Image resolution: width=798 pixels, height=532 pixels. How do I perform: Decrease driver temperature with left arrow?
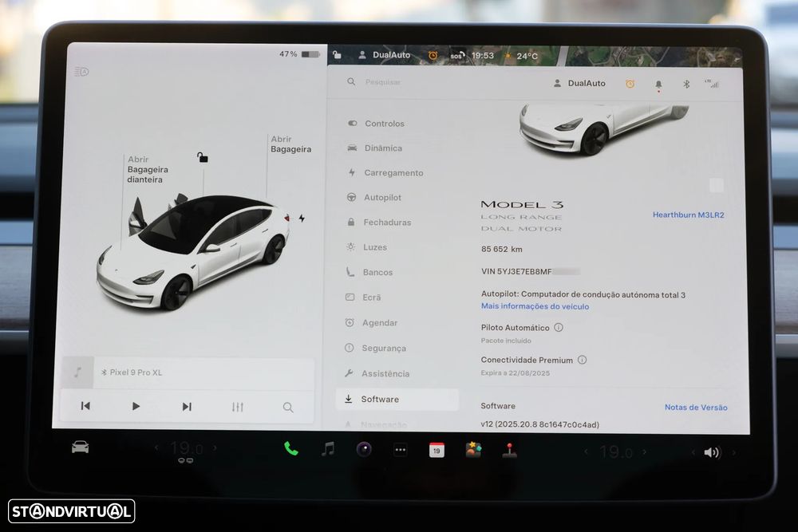point(156,447)
